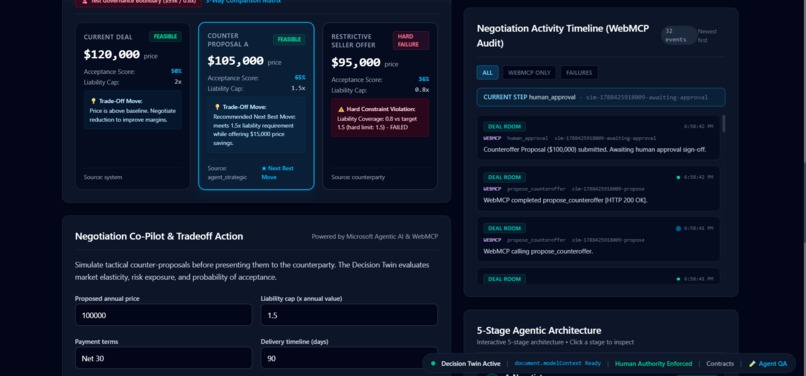Viewport: 806px width, 376px height.
Task: Click the green status dot next to Decision Twin Active
Action: coord(433,364)
